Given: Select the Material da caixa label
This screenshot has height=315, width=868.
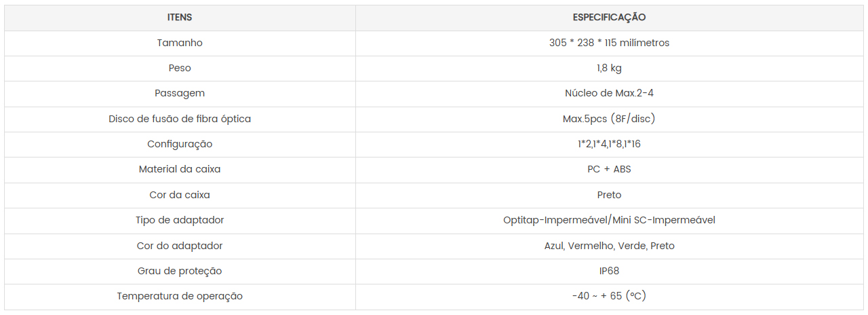Looking at the screenshot, I should click(x=180, y=170).
